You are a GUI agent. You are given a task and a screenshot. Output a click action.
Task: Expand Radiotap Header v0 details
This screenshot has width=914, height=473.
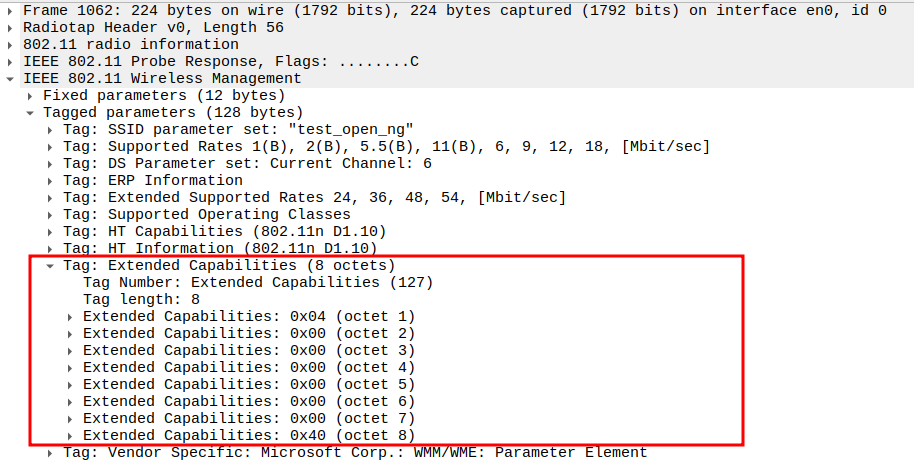point(11,28)
